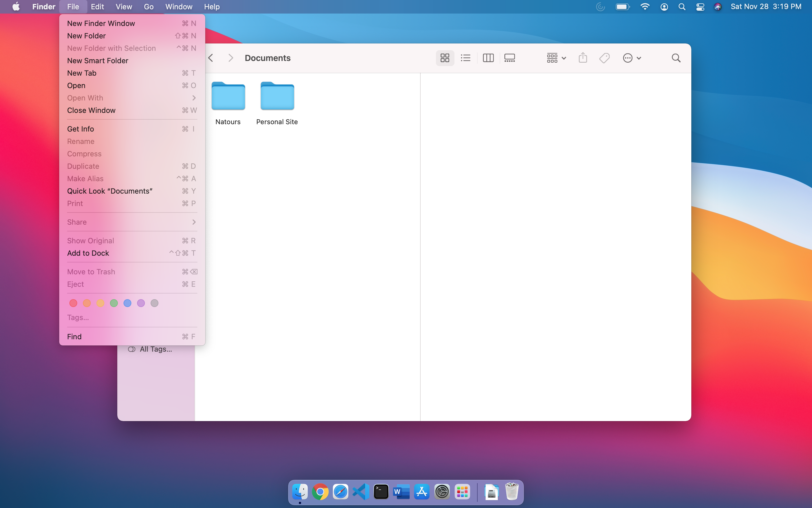Image resolution: width=812 pixels, height=508 pixels.
Task: Choose Quick Look "Documents"
Action: pyautogui.click(x=132, y=191)
